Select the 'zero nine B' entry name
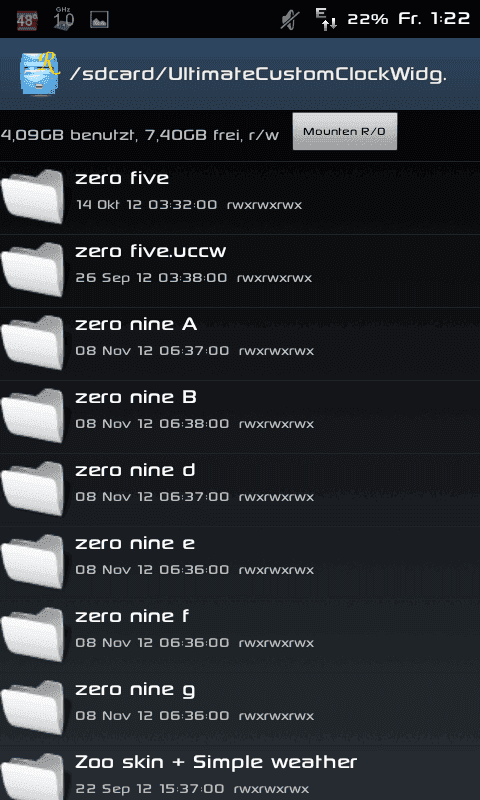 136,397
